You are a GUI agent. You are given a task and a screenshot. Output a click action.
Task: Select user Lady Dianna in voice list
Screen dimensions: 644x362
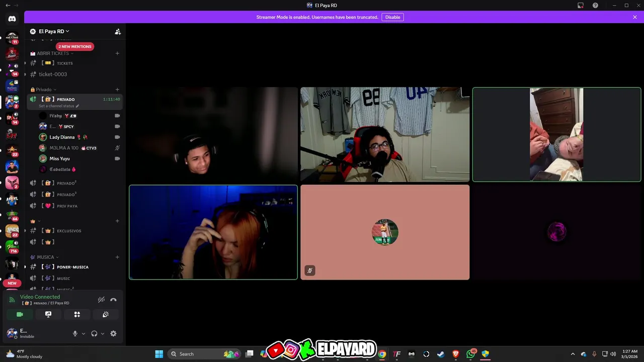pos(79,137)
